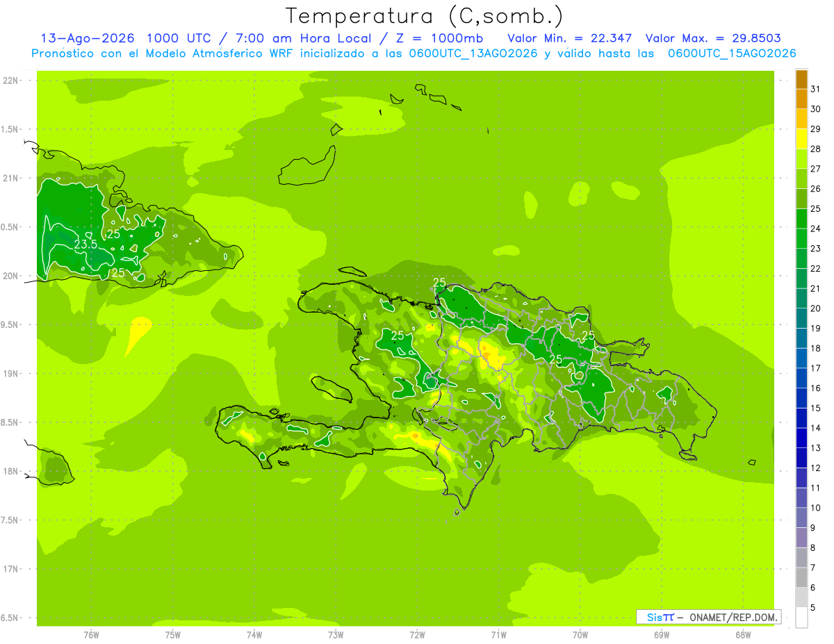Click the 72W longitude axis label
The image size is (834, 644).
click(417, 634)
